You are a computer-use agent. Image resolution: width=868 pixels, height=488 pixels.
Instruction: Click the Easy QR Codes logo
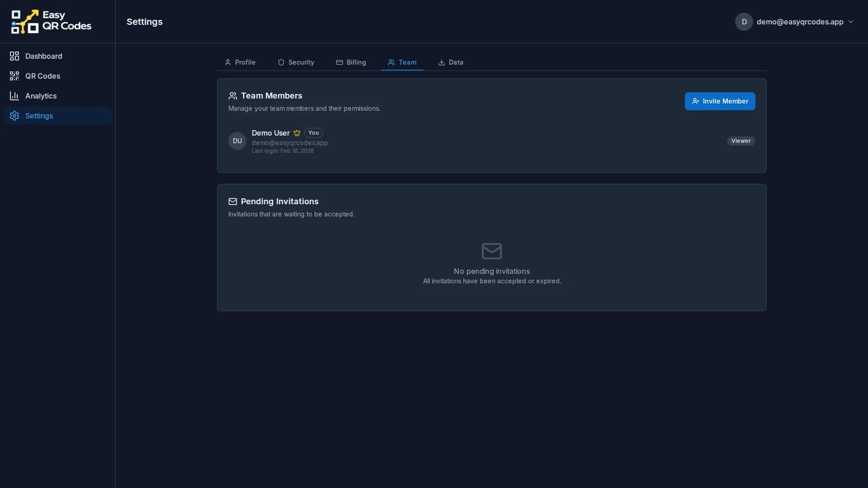pyautogui.click(x=51, y=22)
